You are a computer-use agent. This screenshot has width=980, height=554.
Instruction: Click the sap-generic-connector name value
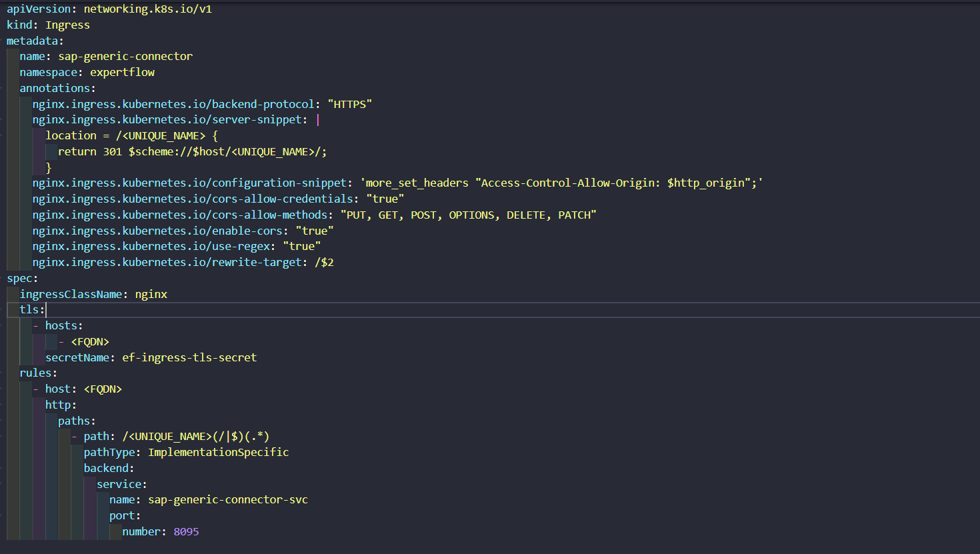[125, 57]
